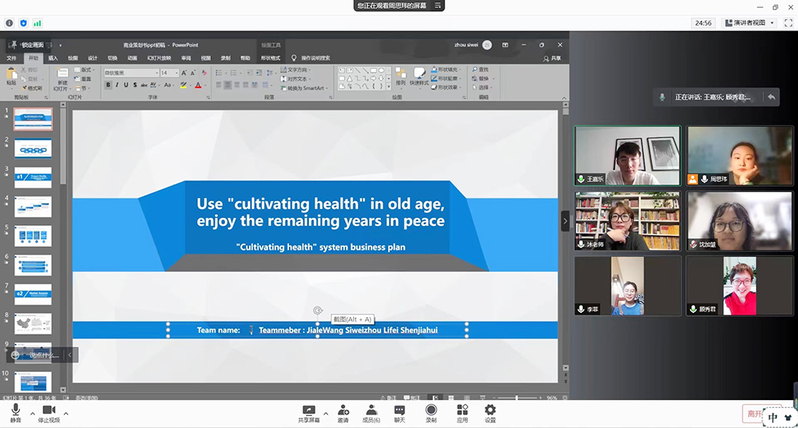Open the Apps (应用) icon

click(461, 411)
